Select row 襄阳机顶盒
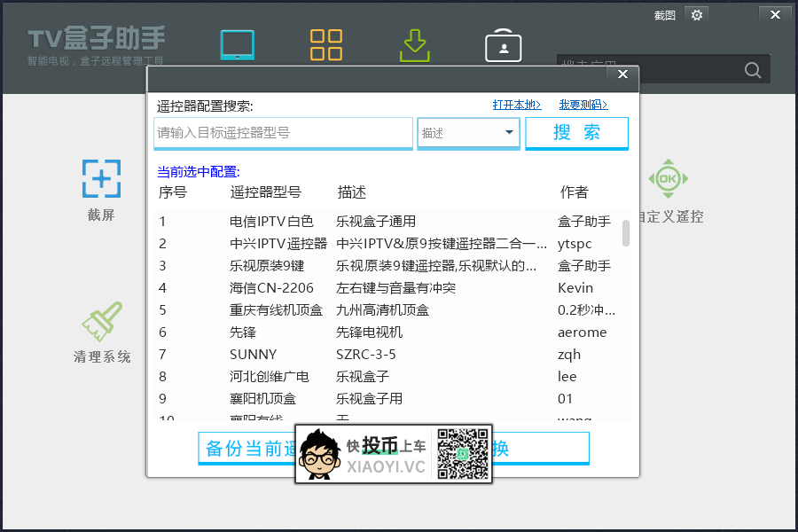798x532 pixels. (x=387, y=399)
